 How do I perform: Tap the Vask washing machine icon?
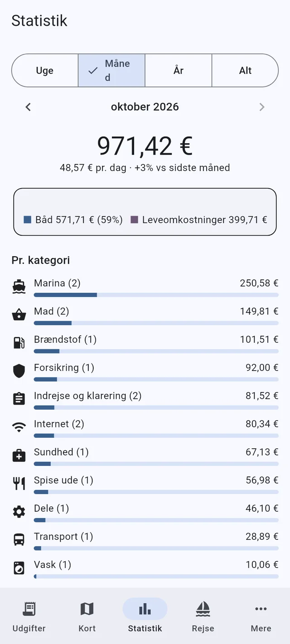click(19, 568)
